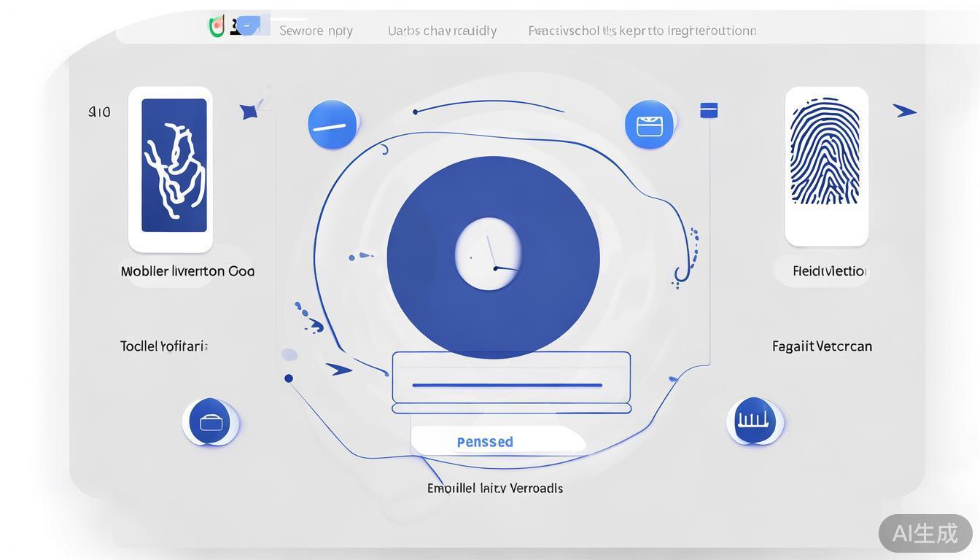
Task: Click the briefcase circle icon
Action: click(210, 421)
